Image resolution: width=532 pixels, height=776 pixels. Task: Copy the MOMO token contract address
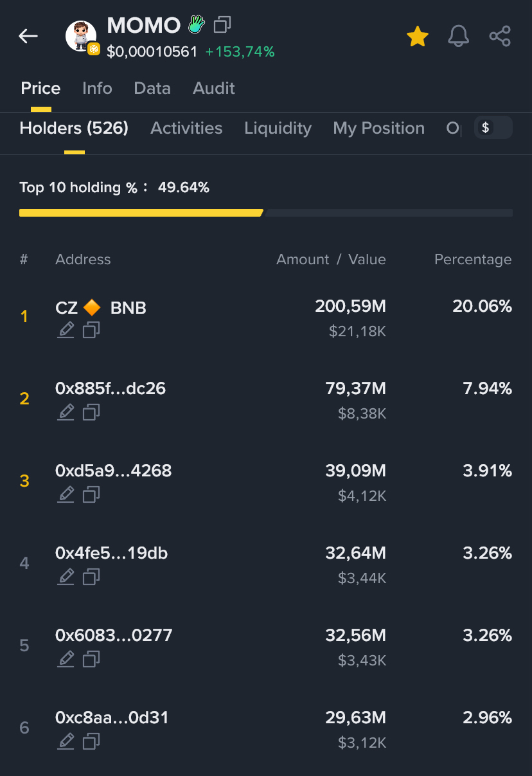tap(222, 25)
